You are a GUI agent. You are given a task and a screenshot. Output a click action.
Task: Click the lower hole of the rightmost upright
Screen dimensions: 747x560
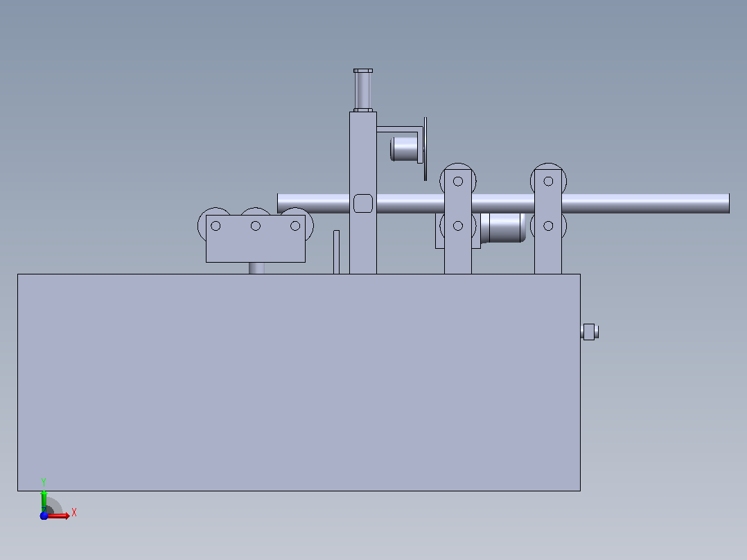548,226
